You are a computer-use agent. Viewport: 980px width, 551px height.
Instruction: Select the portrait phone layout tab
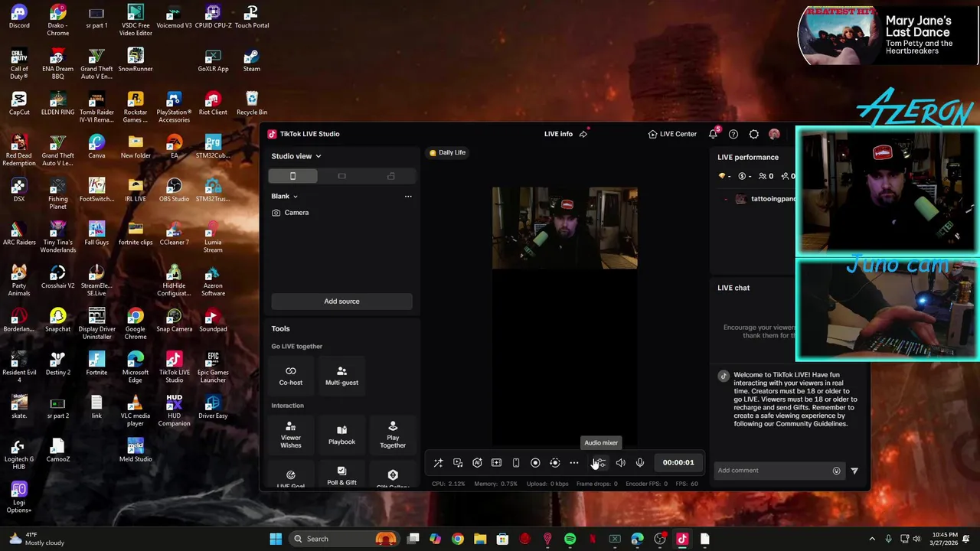(292, 176)
